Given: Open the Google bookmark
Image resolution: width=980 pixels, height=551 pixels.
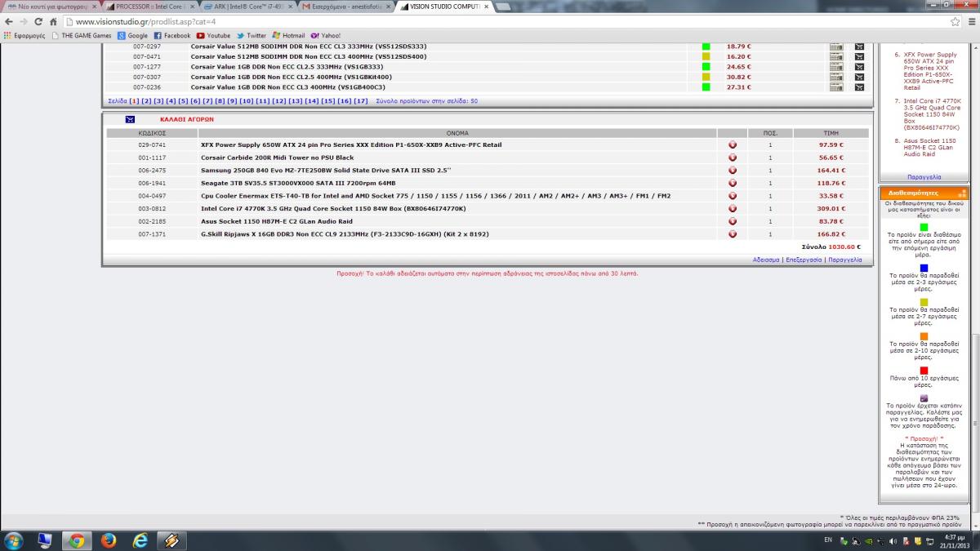Looking at the screenshot, I should pyautogui.click(x=133, y=36).
